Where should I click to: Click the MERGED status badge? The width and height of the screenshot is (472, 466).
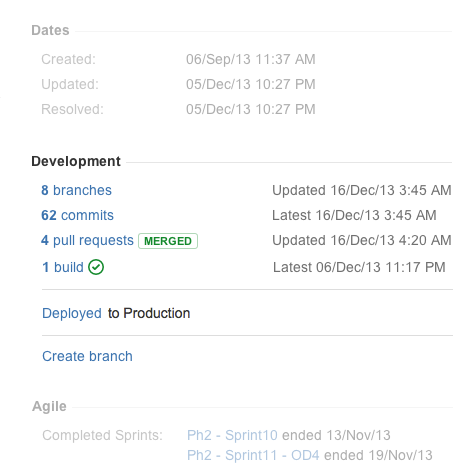[168, 241]
